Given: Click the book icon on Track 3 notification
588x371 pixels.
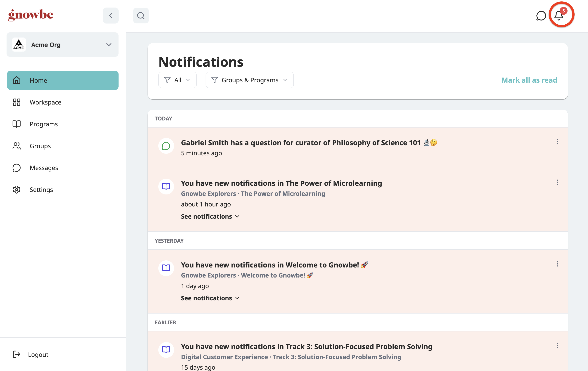Looking at the screenshot, I should tap(166, 350).
